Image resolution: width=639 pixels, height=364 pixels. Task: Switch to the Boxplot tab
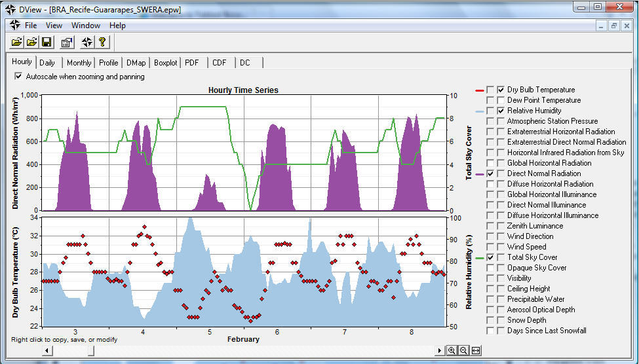pos(165,63)
